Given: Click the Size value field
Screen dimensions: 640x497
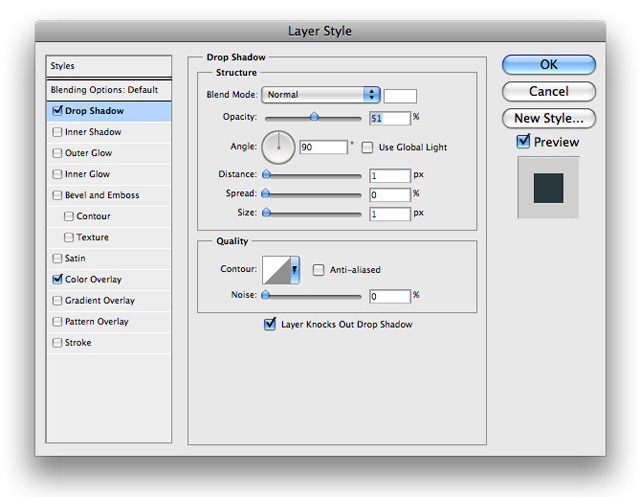Looking at the screenshot, I should click(390, 214).
